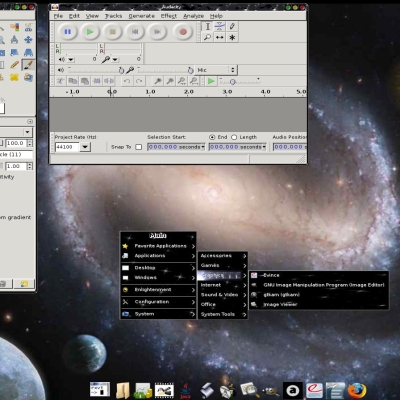Click the Zoom Out icon in Audacity
This screenshot has width=400, height=400.
coord(170,81)
